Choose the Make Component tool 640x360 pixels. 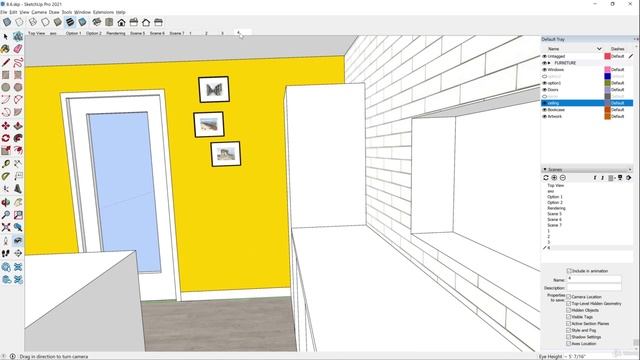[18, 37]
